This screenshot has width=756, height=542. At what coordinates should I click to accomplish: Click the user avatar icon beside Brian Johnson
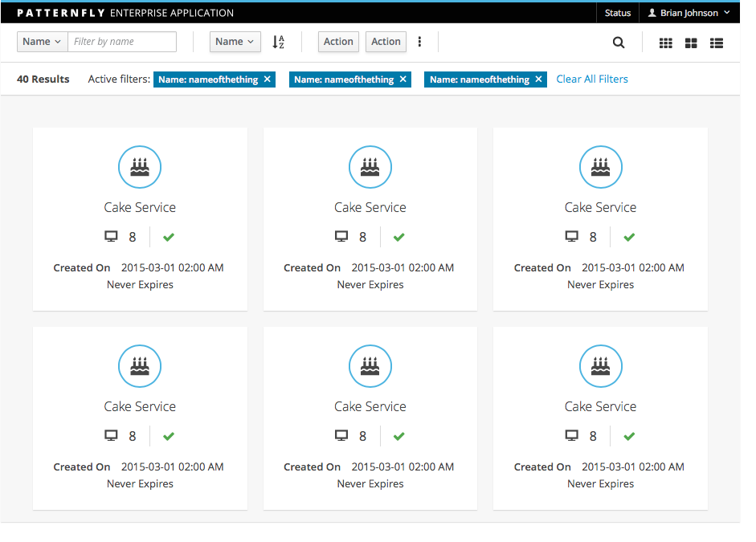[x=652, y=13]
